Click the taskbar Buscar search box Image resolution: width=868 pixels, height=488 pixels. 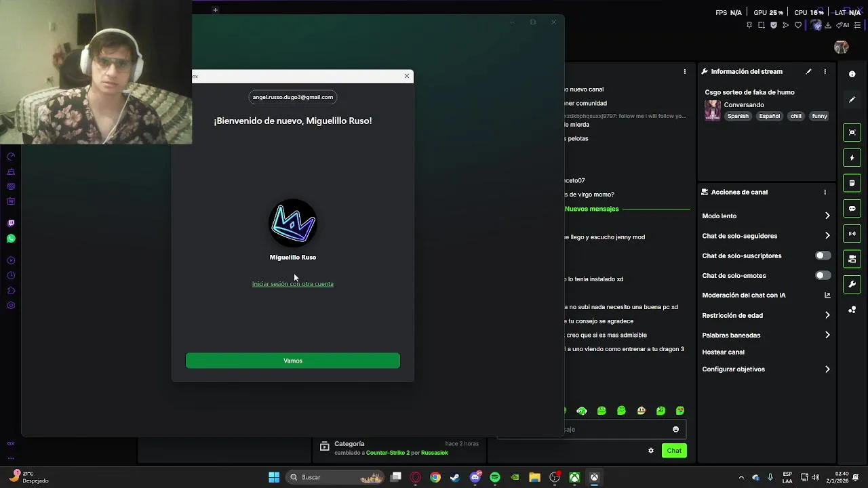tap(336, 477)
